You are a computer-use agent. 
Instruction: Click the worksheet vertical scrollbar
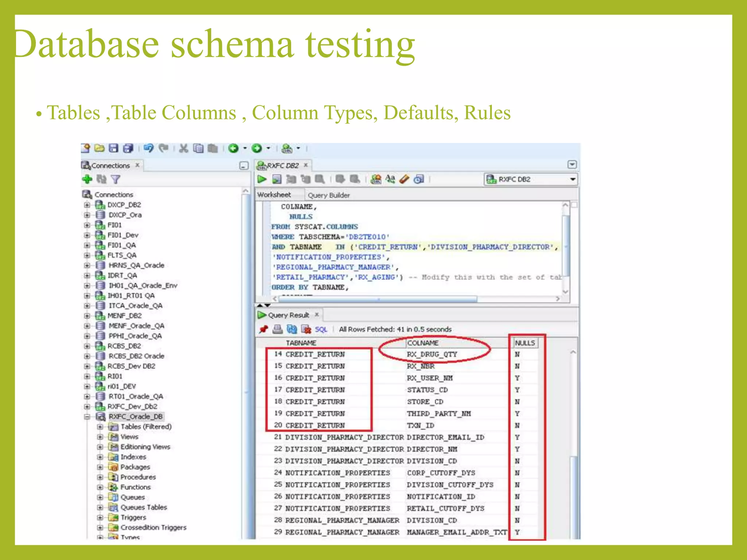click(565, 246)
